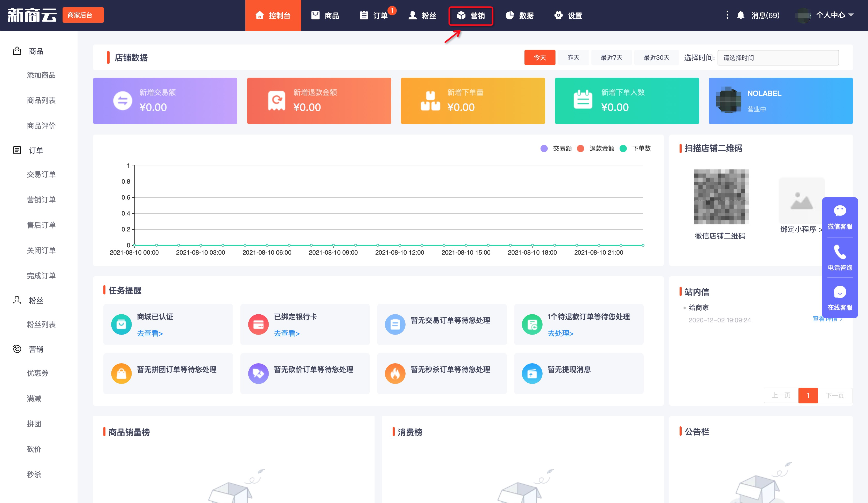
Task: Open the 营销 top navigation tab
Action: tap(471, 16)
